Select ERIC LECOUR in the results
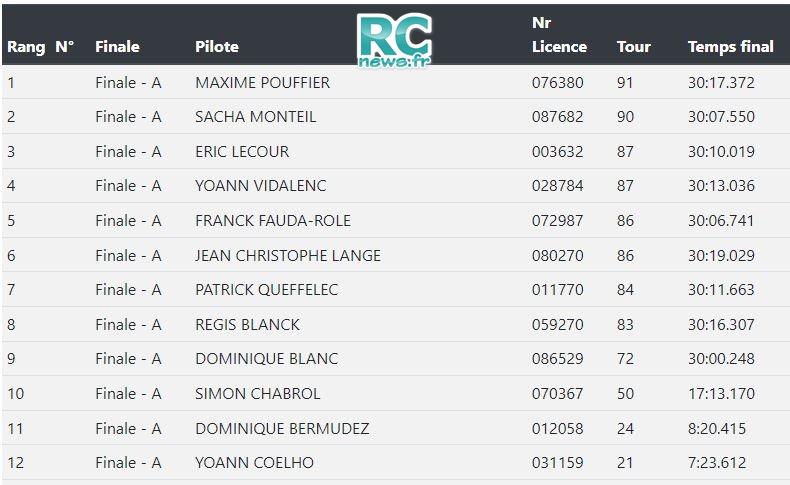Image resolution: width=790 pixels, height=485 pixels. (x=242, y=152)
